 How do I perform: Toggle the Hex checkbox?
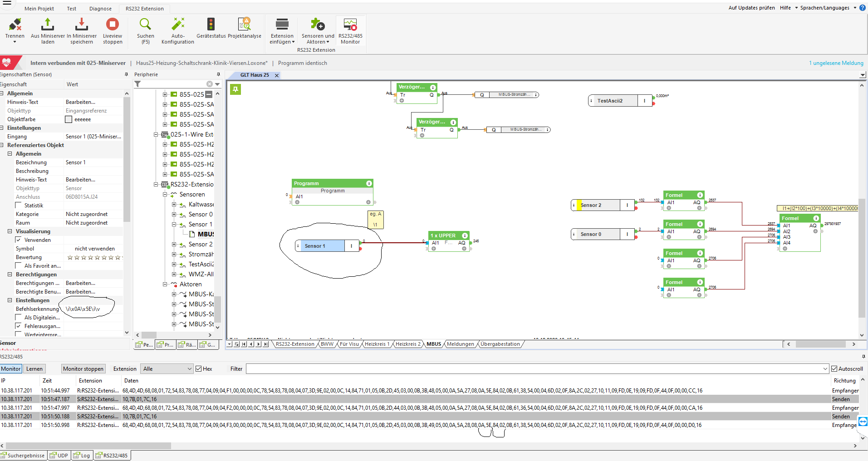click(199, 369)
